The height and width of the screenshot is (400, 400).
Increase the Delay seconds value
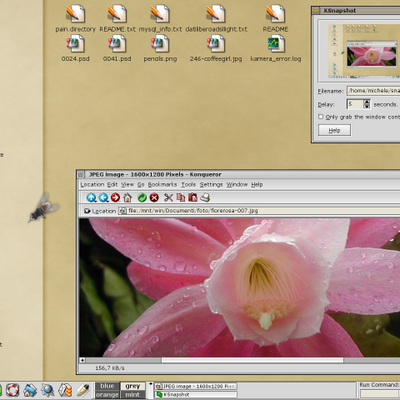pyautogui.click(x=367, y=102)
